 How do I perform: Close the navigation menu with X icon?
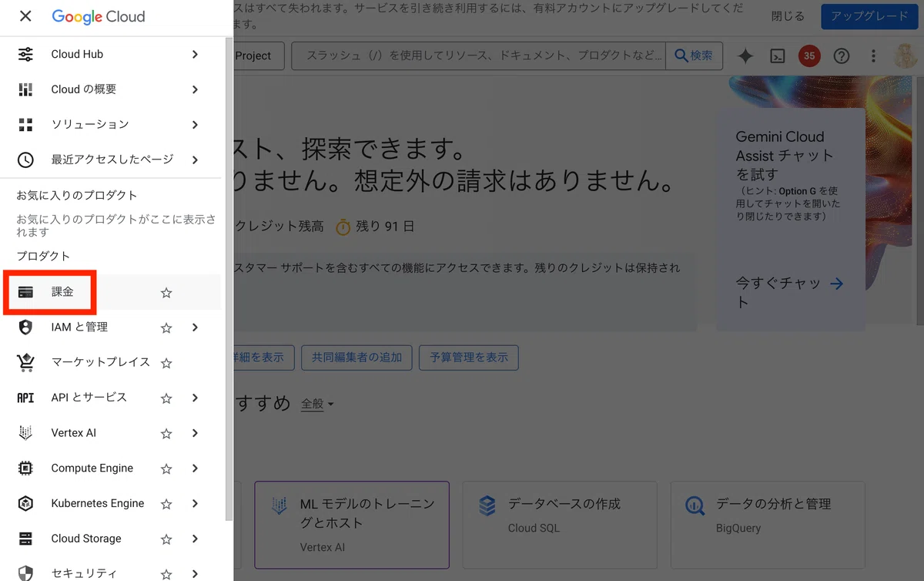coord(25,16)
